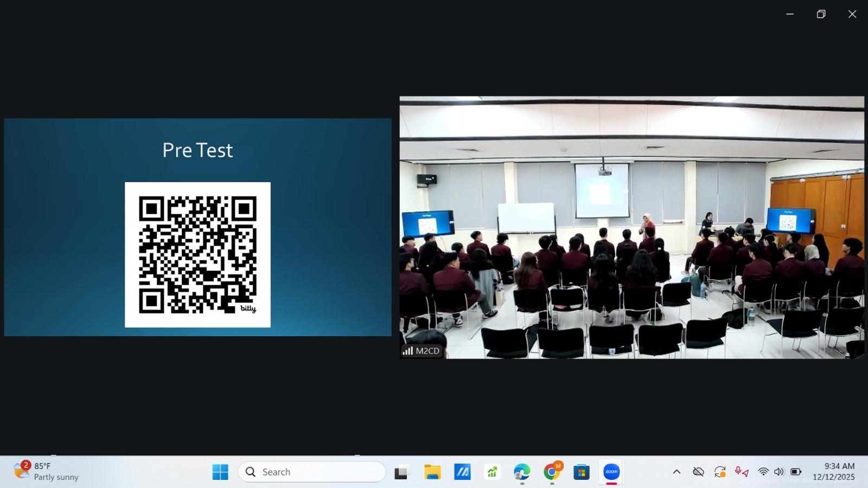Open the Zoom app in the taskbar

pyautogui.click(x=611, y=472)
